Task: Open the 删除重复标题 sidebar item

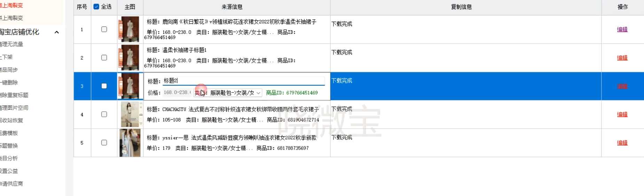Action: [x=14, y=95]
